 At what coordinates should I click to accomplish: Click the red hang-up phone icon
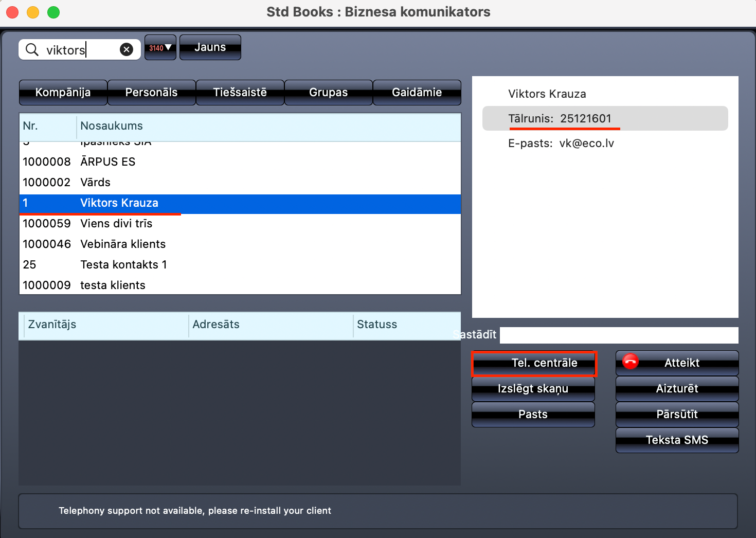click(630, 362)
